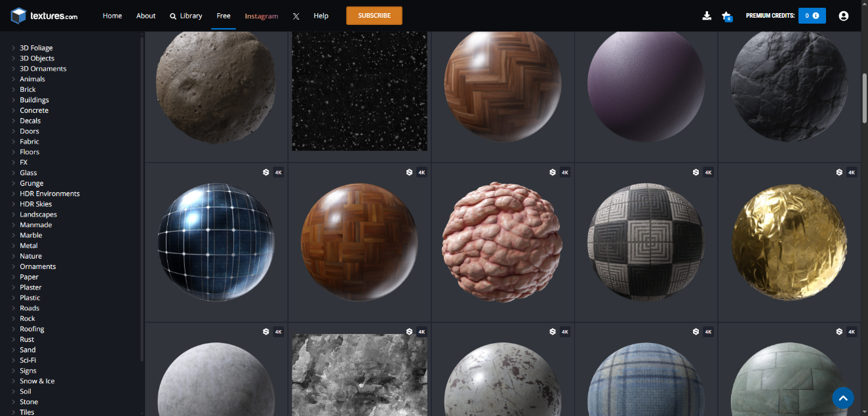Viewport: 868px width, 416px height.
Task: Expand the HDR Skies category arrow
Action: (13, 204)
